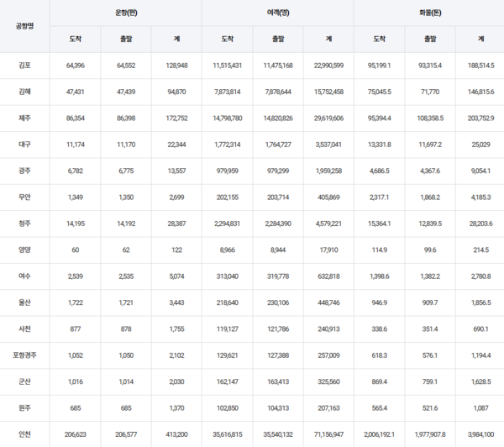The image size is (504, 447).
Task: Click 사천 flight total 1,755
Action: tap(176, 329)
